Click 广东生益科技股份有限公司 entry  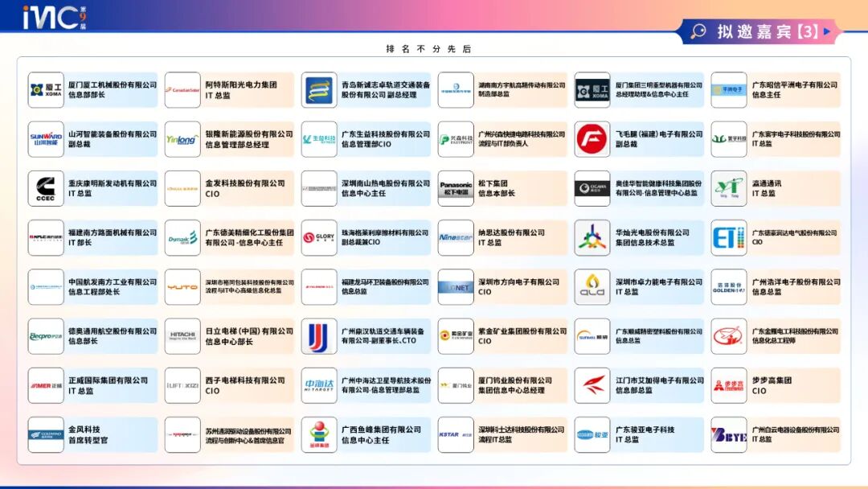coord(385,139)
